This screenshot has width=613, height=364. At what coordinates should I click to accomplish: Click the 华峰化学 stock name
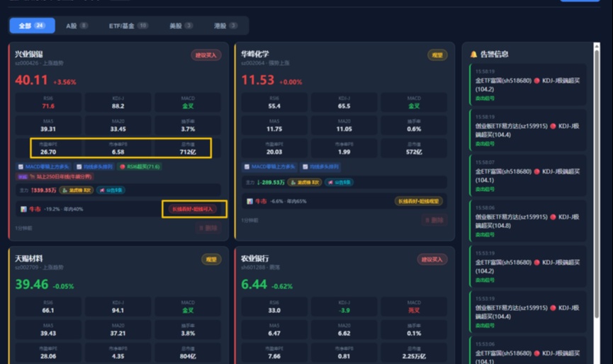tap(255, 54)
